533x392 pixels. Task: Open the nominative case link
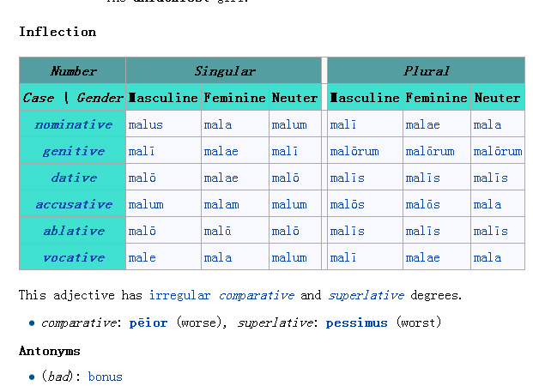(x=73, y=124)
